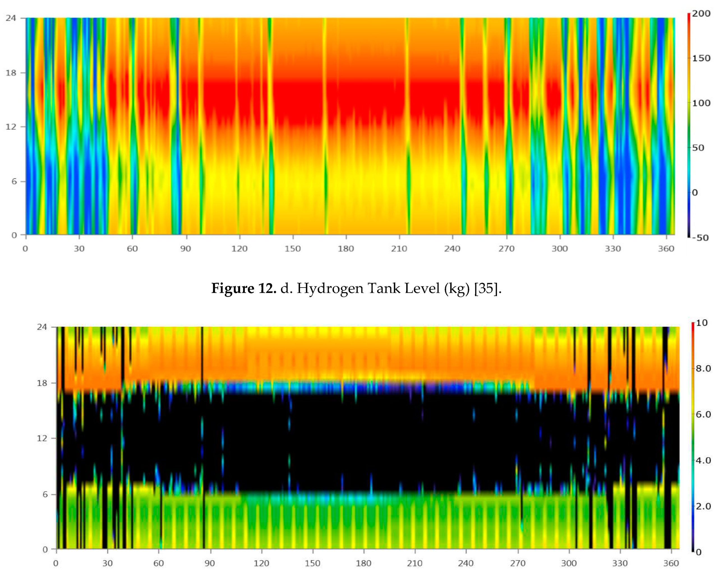Click the 200 label on top colorbar

point(701,13)
